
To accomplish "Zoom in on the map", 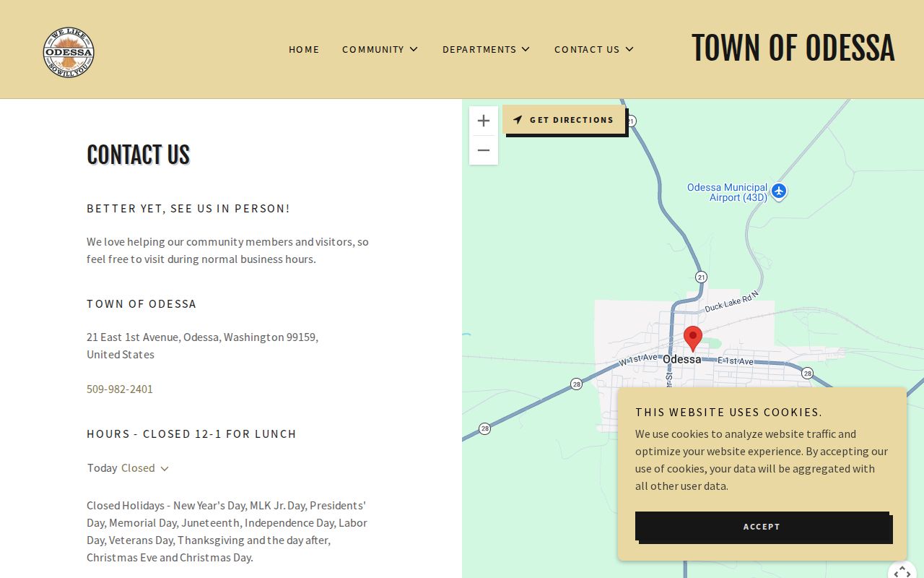I will click(484, 121).
